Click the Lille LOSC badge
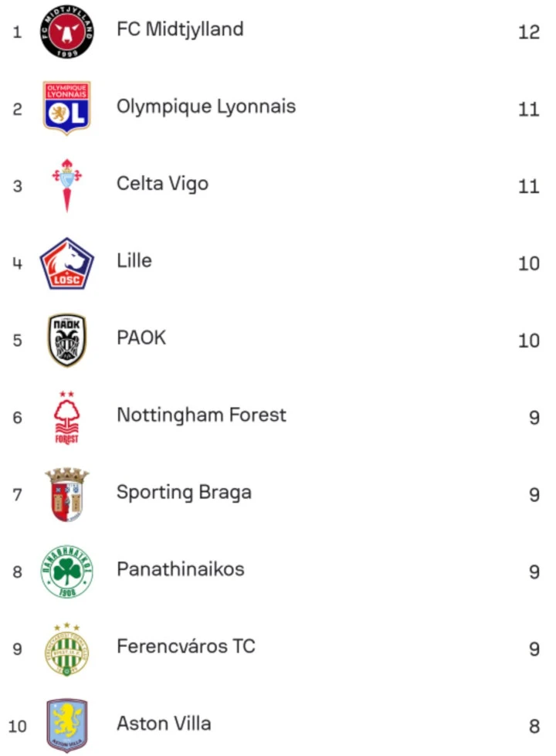Viewport: 556px width, 756px height. point(66,263)
